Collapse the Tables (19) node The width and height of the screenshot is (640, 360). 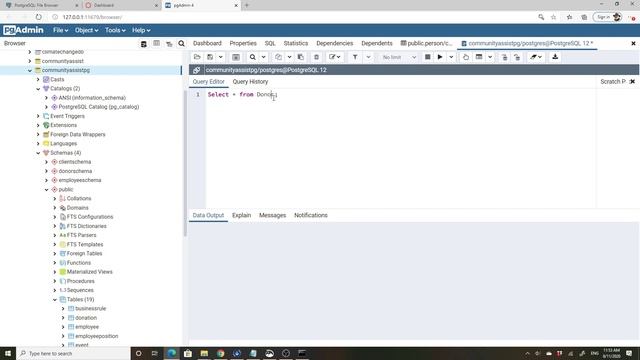point(55,300)
